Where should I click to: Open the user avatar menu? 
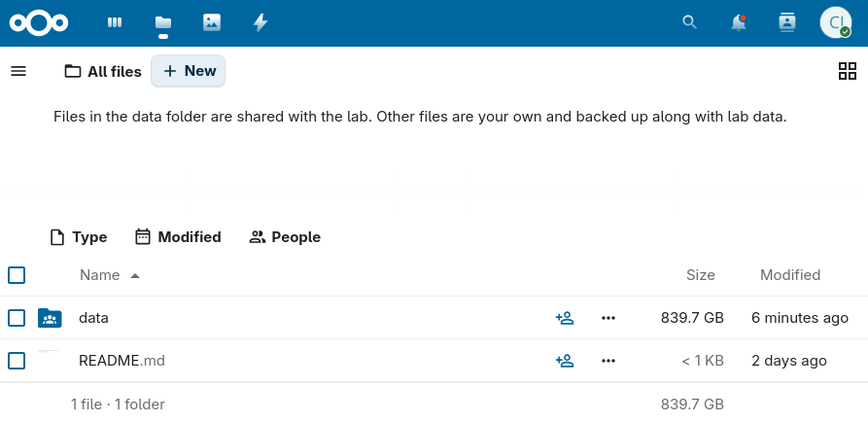pyautogui.click(x=836, y=22)
